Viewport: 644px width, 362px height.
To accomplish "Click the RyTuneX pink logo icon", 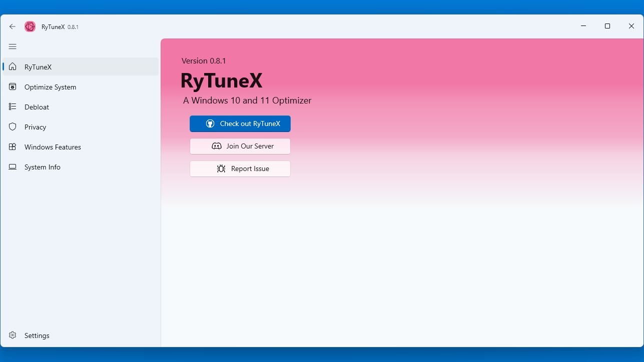I will (30, 26).
